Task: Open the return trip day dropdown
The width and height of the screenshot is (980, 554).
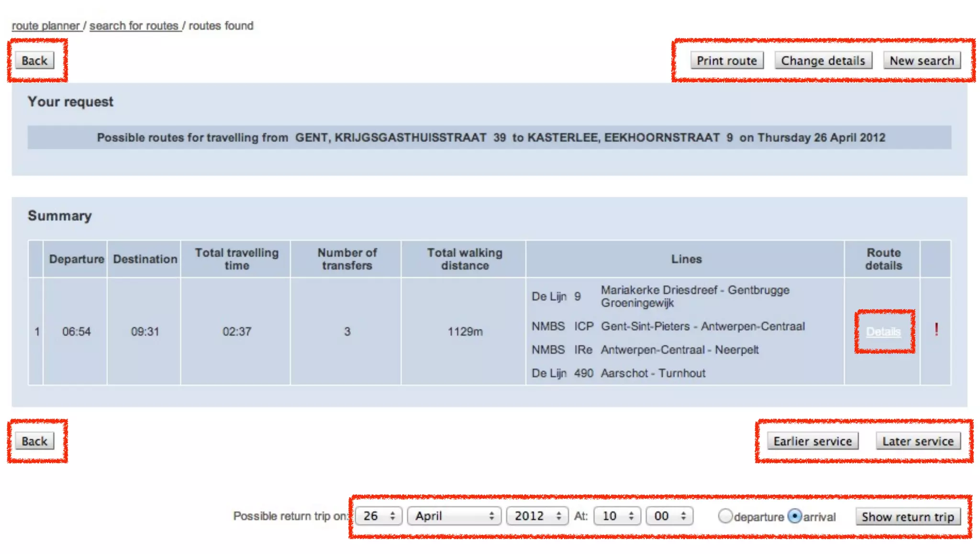Action: coord(379,516)
